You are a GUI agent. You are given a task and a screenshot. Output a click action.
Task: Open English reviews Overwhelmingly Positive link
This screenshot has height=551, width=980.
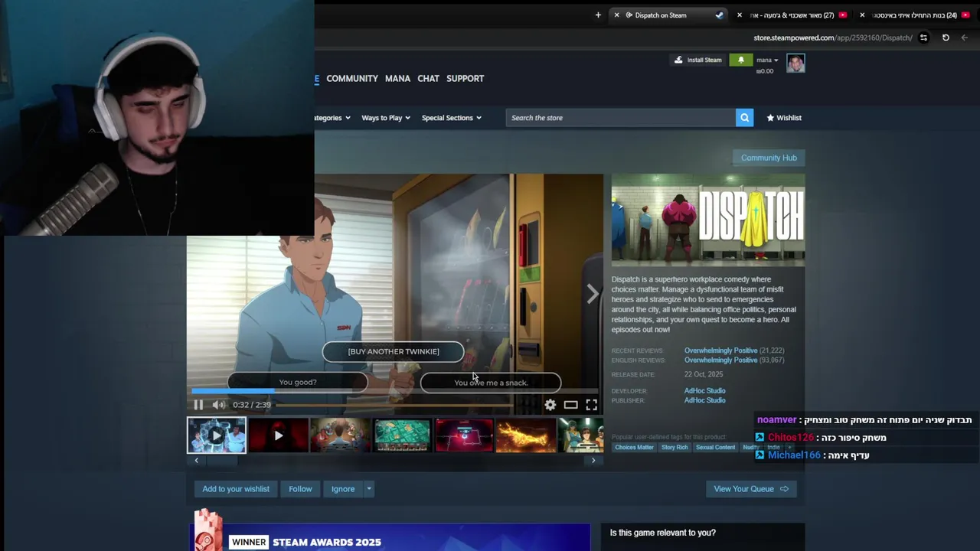(720, 360)
